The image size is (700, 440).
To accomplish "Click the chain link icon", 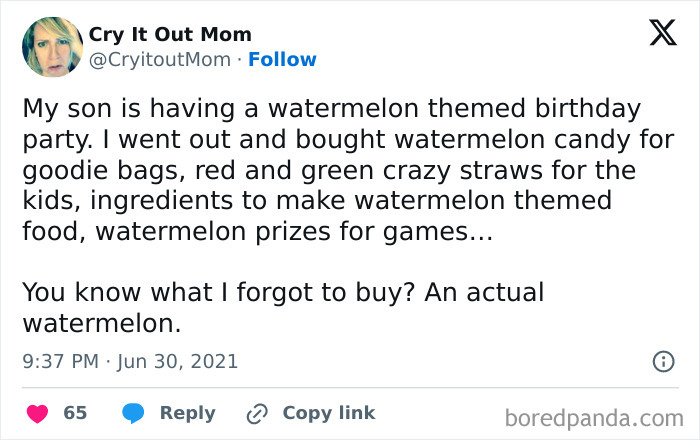I will 257,413.
